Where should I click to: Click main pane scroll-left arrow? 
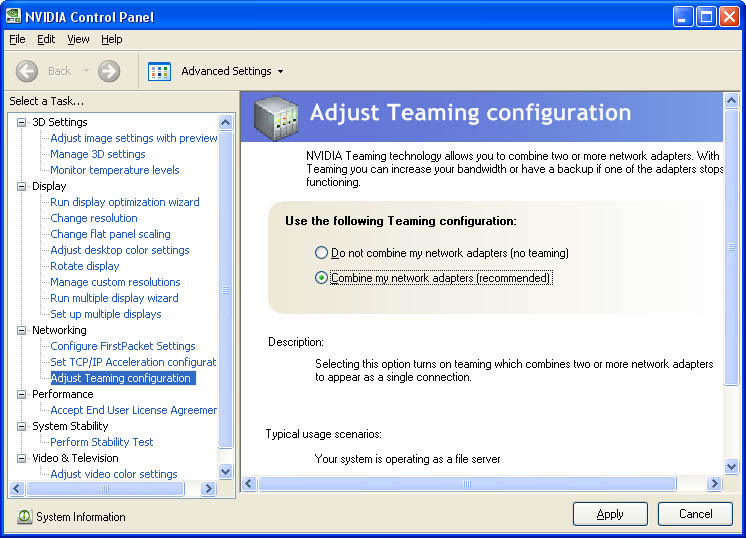tap(249, 484)
